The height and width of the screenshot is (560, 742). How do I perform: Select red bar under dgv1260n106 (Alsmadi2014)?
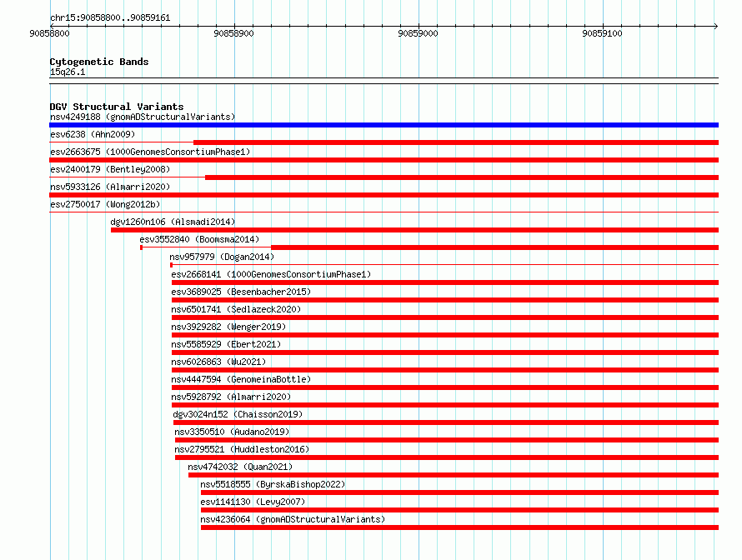pyautogui.click(x=414, y=230)
